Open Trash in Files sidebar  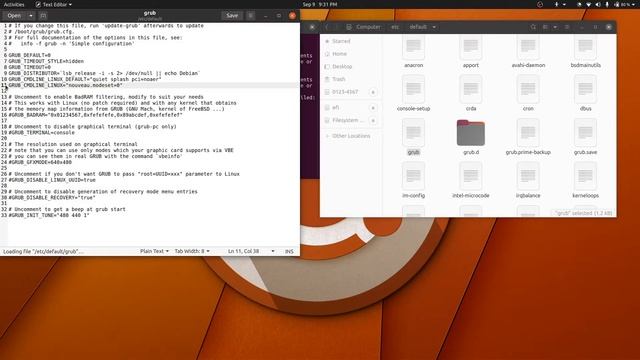pyautogui.click(x=351, y=79)
